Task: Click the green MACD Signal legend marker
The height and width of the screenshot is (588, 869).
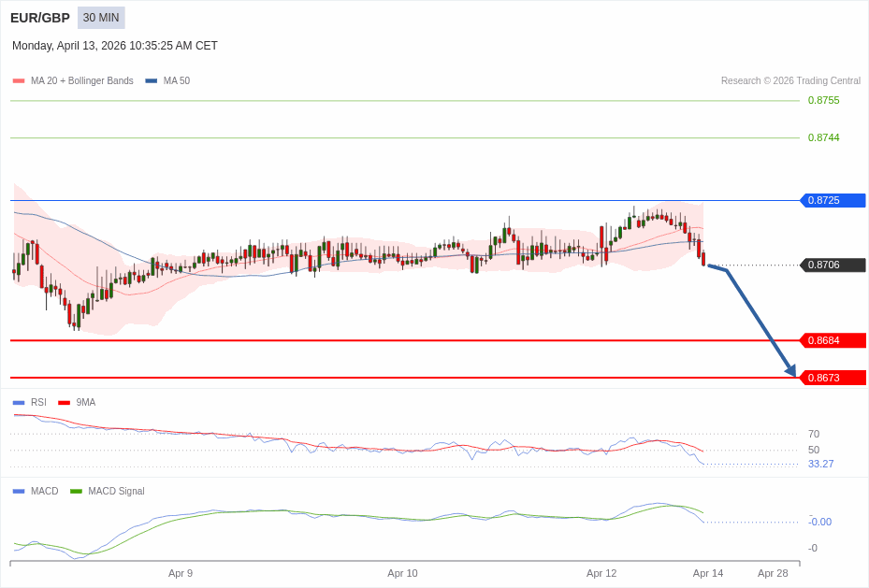Action: point(76,492)
